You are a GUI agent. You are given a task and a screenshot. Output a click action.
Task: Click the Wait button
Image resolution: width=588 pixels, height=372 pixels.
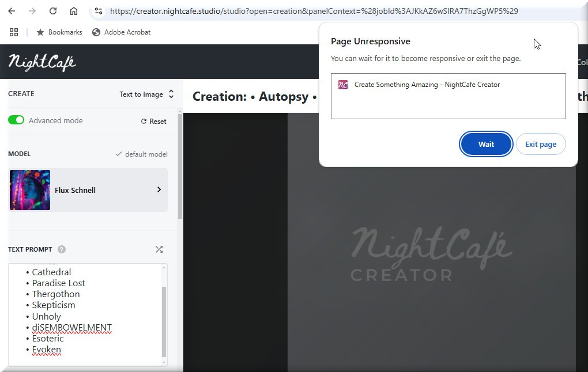[x=486, y=144]
